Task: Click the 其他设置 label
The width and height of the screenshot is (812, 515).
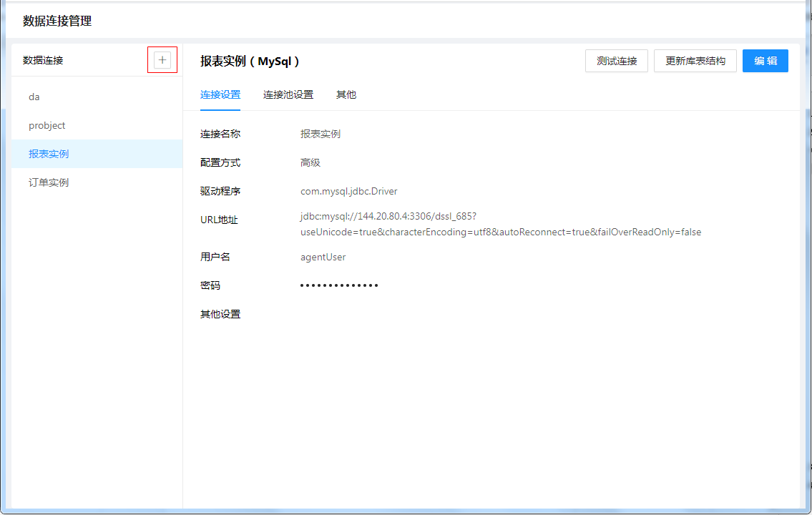Action: click(220, 314)
